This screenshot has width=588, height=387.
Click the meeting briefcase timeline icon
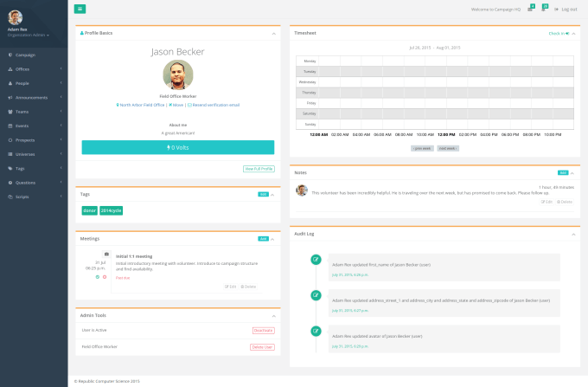[106, 255]
